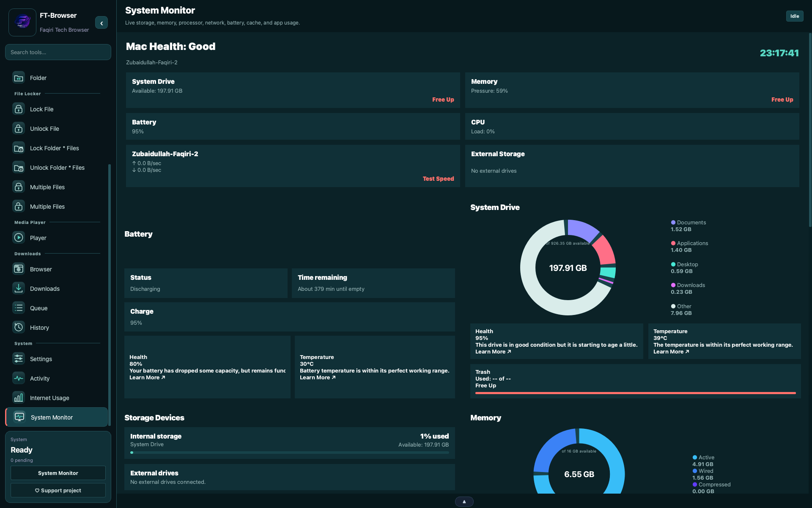This screenshot has height=508, width=812.
Task: Expand the bottom panel with the up arrow
Action: point(464,502)
